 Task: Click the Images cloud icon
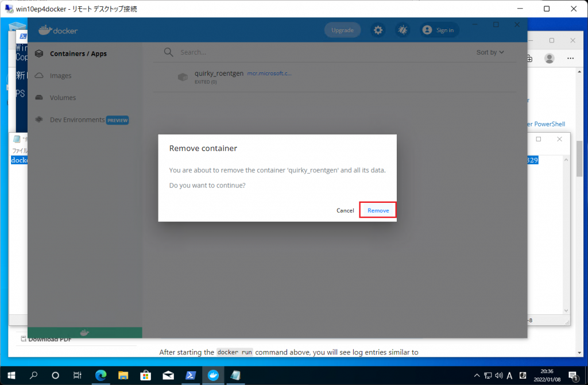click(39, 75)
